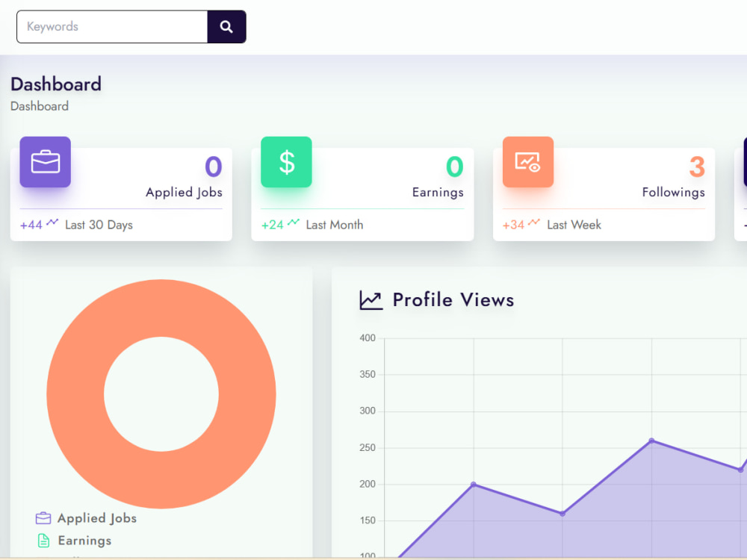This screenshot has width=747, height=560.
Task: Click the 'Last 30 Days' text
Action: click(99, 225)
